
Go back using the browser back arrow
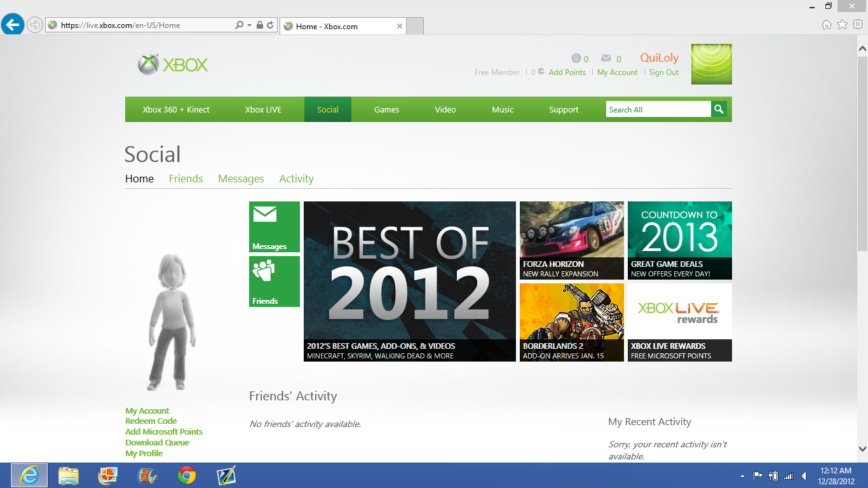coord(13,25)
